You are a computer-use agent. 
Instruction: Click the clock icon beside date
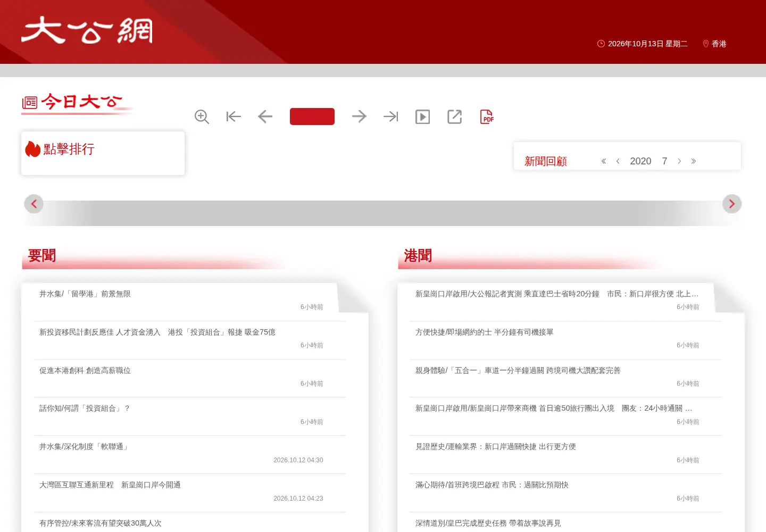(601, 44)
